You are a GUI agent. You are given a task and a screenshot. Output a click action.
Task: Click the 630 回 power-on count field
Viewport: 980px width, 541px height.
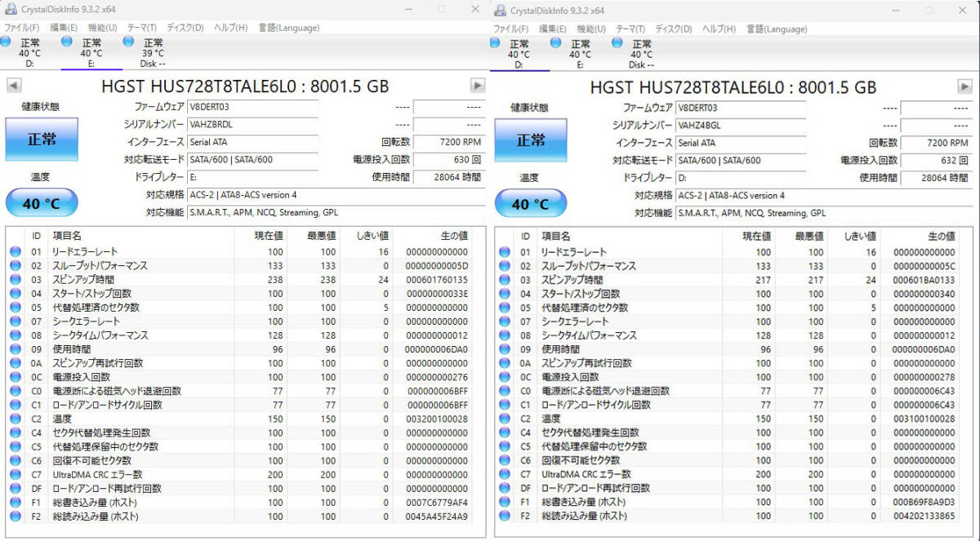(x=448, y=160)
